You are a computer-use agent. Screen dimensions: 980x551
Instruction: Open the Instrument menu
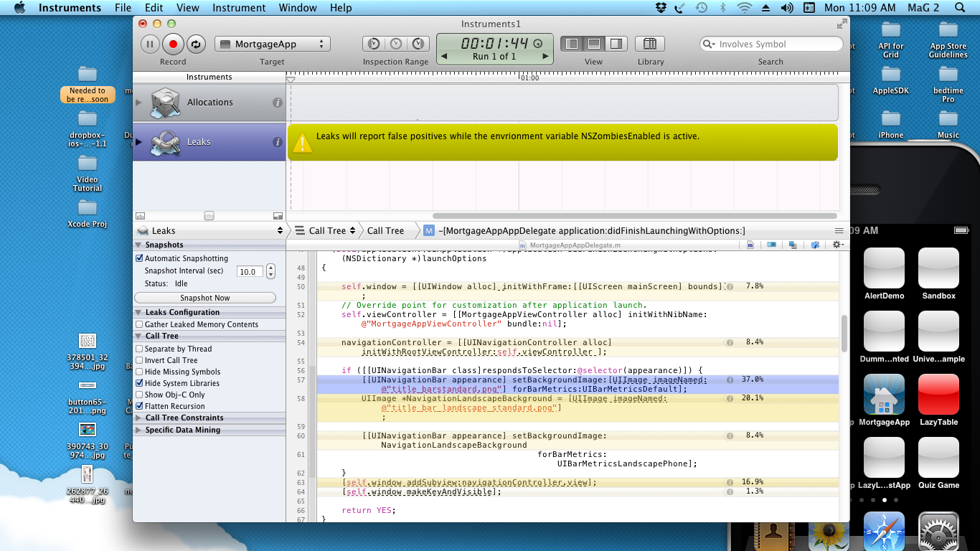239,8
